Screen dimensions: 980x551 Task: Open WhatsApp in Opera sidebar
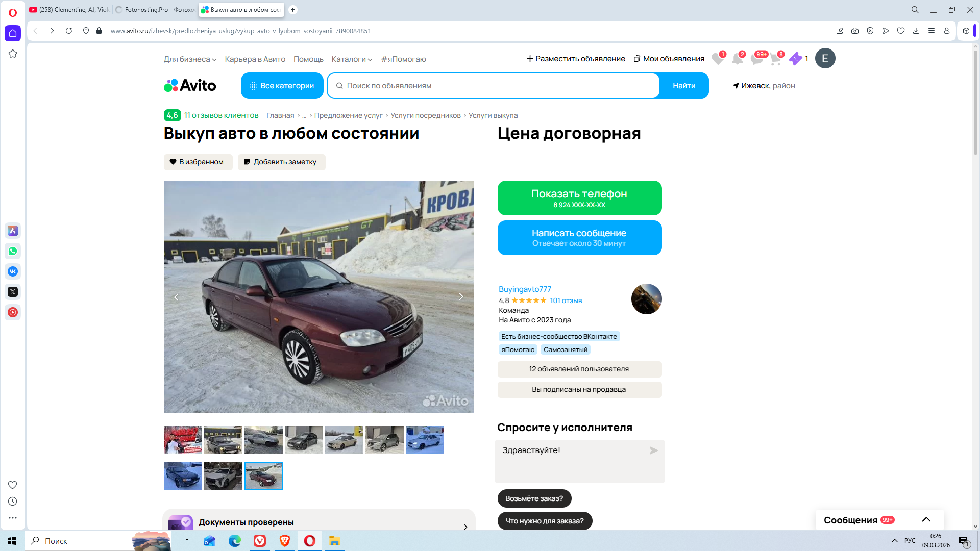pyautogui.click(x=13, y=251)
